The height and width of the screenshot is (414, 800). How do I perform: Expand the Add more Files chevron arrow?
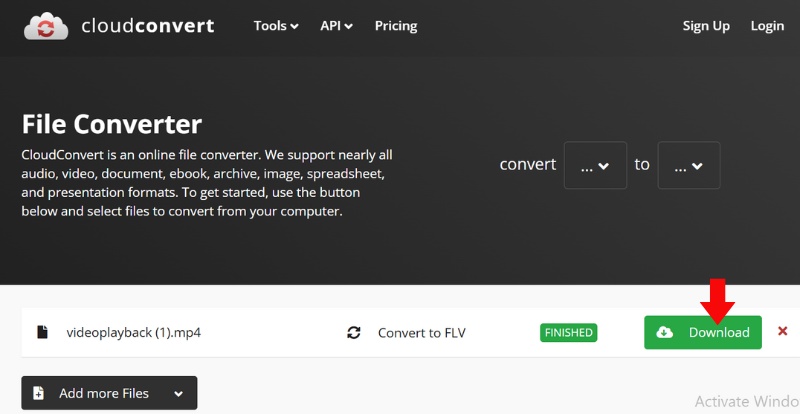point(178,394)
